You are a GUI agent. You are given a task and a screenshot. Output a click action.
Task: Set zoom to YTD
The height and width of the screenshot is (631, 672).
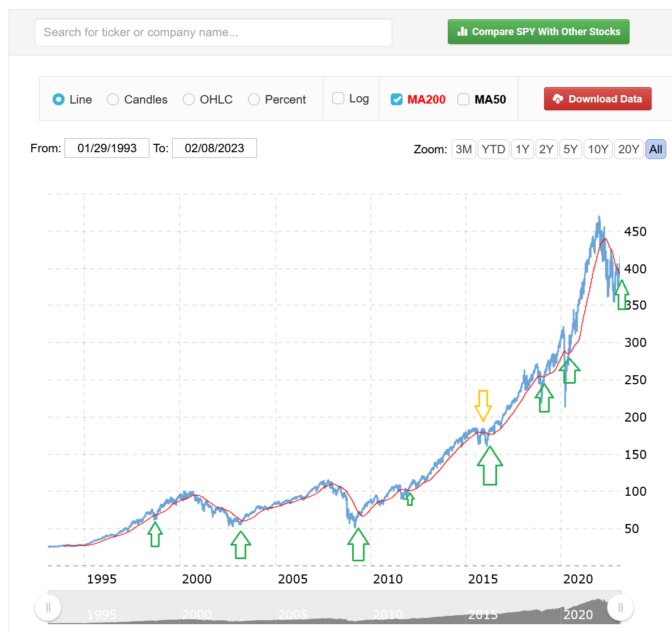493,149
